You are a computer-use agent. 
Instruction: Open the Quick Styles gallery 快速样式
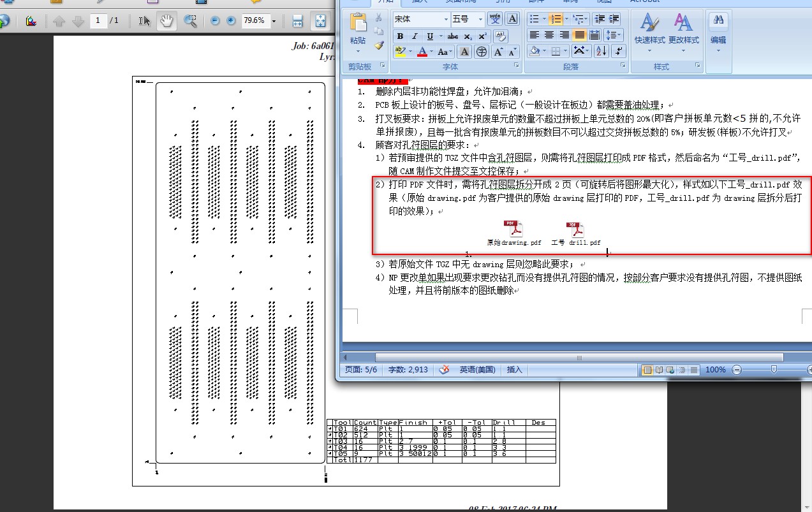(649, 32)
